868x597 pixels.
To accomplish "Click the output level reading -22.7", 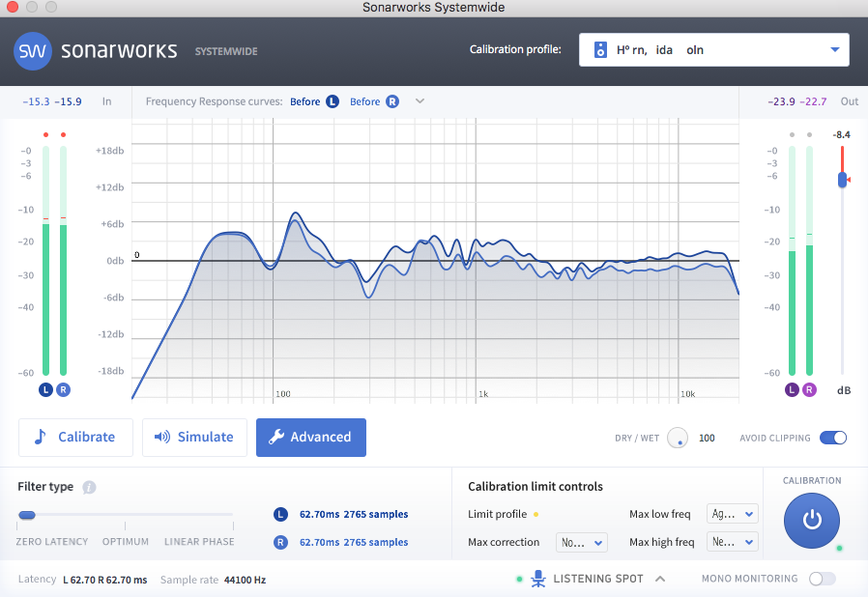I will pos(813,101).
